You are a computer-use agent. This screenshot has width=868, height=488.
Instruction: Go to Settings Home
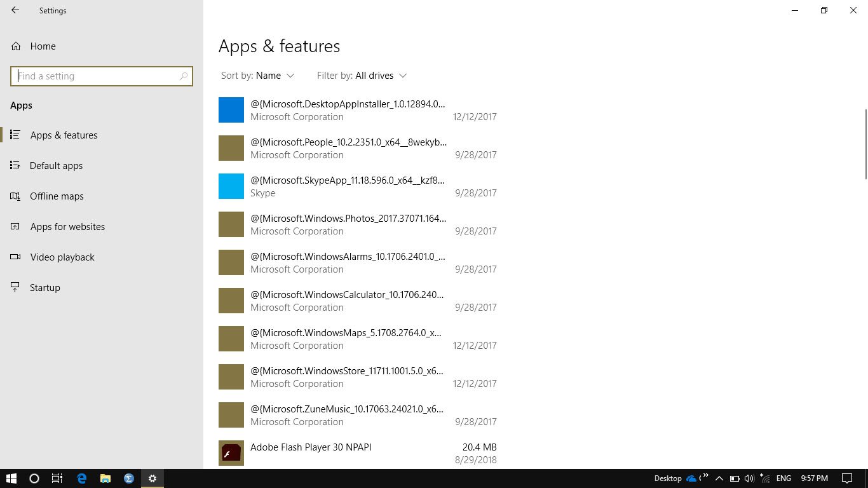pyautogui.click(x=34, y=46)
